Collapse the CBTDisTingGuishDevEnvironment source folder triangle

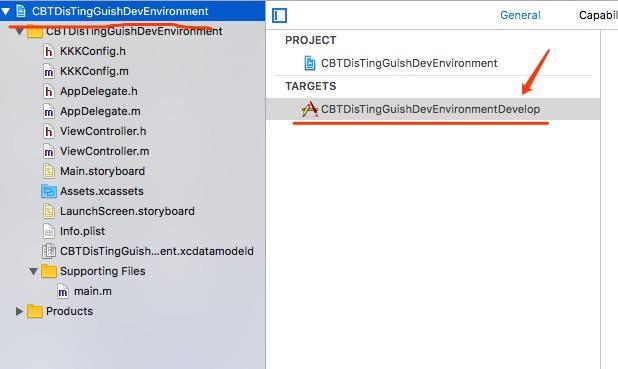[x=19, y=32]
